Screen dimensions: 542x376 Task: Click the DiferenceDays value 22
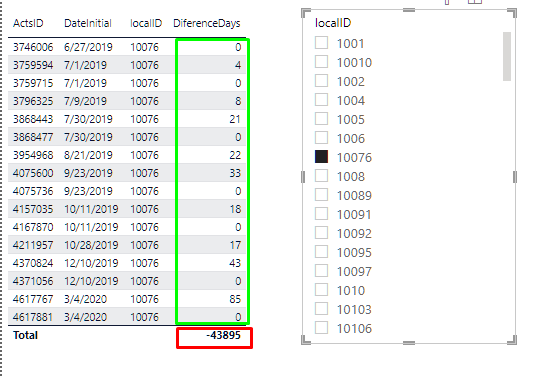[x=235, y=155]
